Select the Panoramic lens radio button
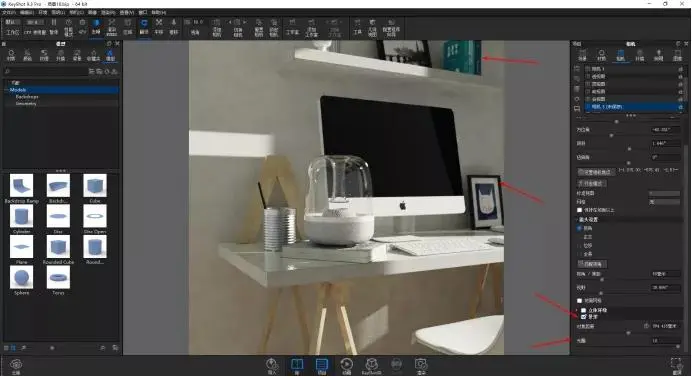692x377 pixels. pos(579,254)
